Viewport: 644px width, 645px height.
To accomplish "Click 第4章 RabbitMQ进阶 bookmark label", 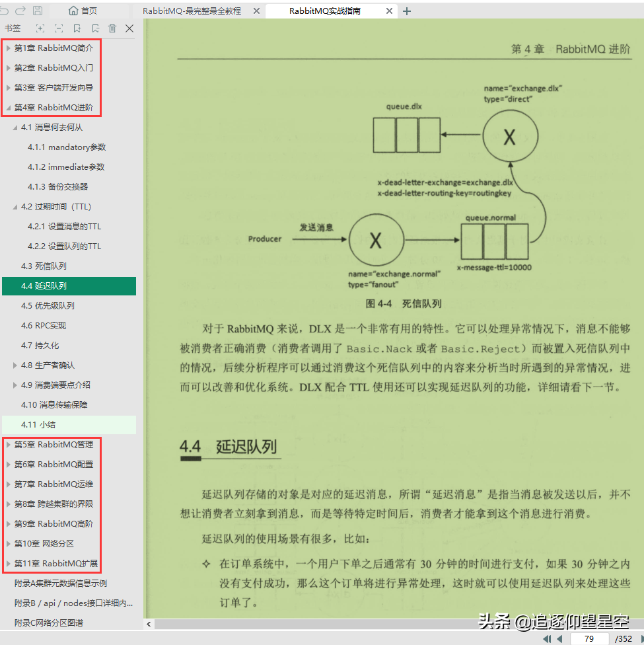I will click(54, 107).
